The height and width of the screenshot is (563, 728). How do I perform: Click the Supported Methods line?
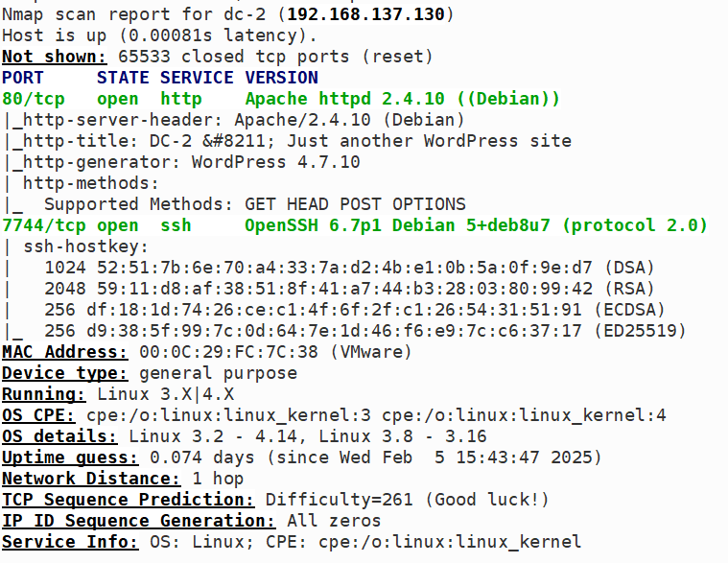tap(254, 204)
